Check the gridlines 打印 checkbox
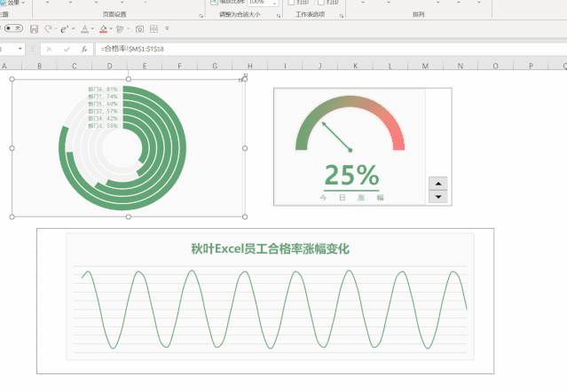 291,2
